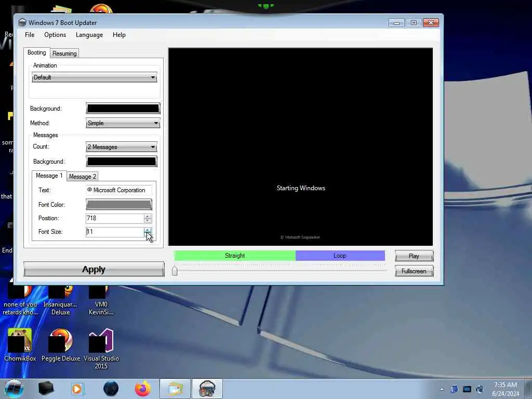Expand the Method dropdown showing Simple
Viewport: 532px width, 399px height.
coord(123,123)
